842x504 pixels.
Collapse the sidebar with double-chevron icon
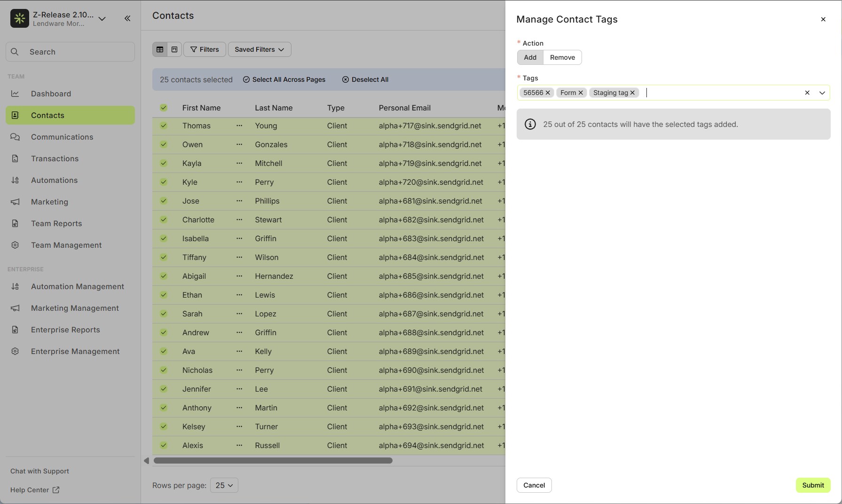[x=127, y=18]
